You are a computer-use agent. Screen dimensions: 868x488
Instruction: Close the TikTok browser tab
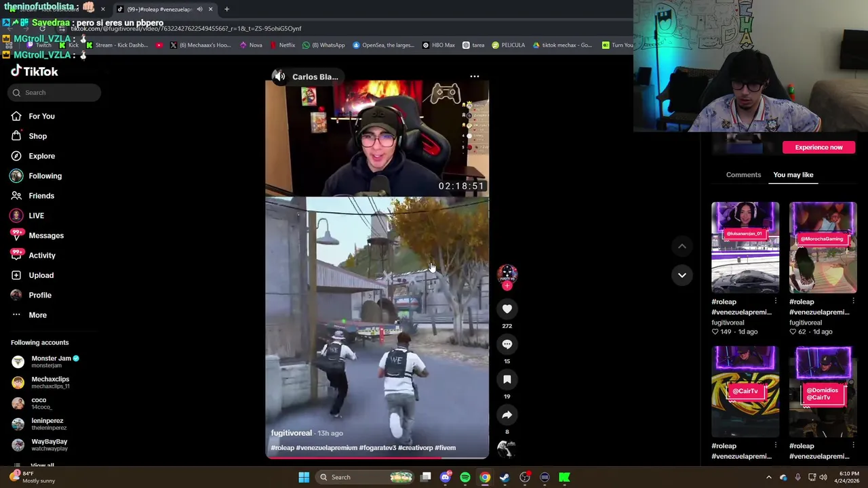210,9
